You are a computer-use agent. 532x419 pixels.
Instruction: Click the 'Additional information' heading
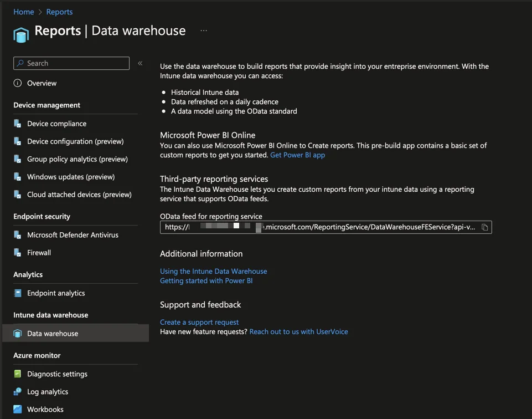coord(201,254)
